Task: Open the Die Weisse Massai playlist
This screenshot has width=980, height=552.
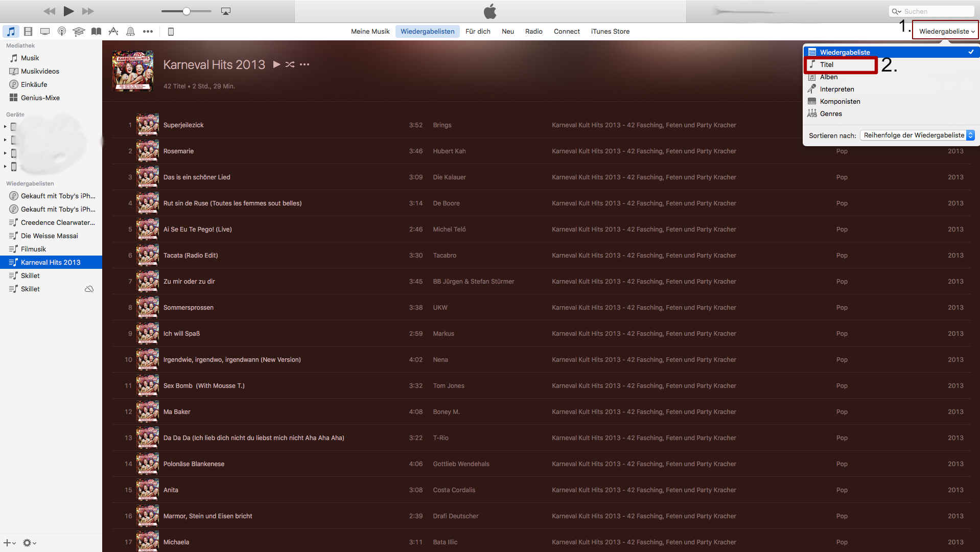Action: click(x=51, y=236)
